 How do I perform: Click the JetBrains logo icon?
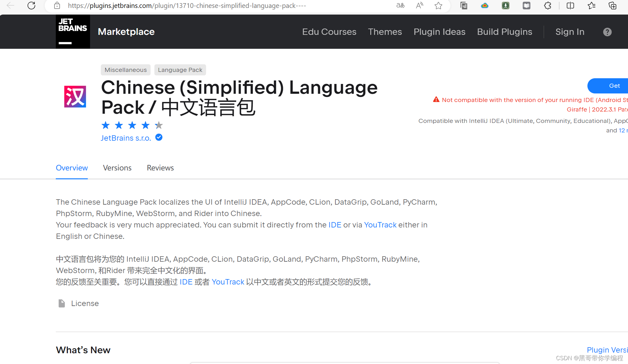[x=73, y=32]
